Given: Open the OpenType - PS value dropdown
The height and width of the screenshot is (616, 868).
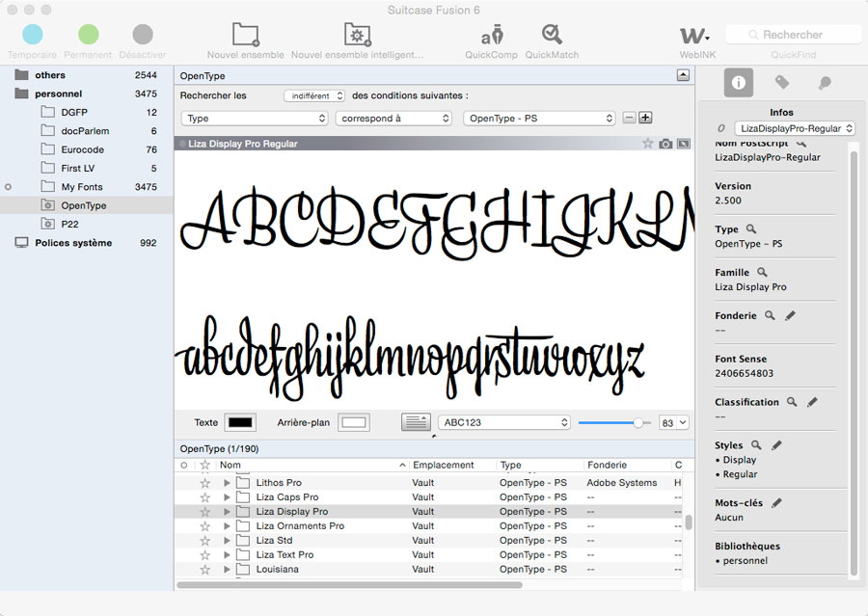Looking at the screenshot, I should coord(539,118).
